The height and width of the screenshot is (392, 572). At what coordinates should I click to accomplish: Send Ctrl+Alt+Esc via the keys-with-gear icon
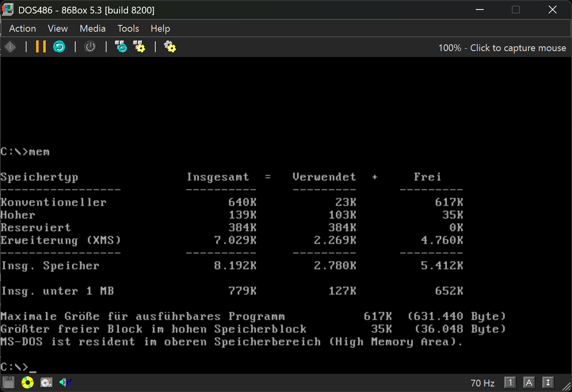click(x=139, y=47)
